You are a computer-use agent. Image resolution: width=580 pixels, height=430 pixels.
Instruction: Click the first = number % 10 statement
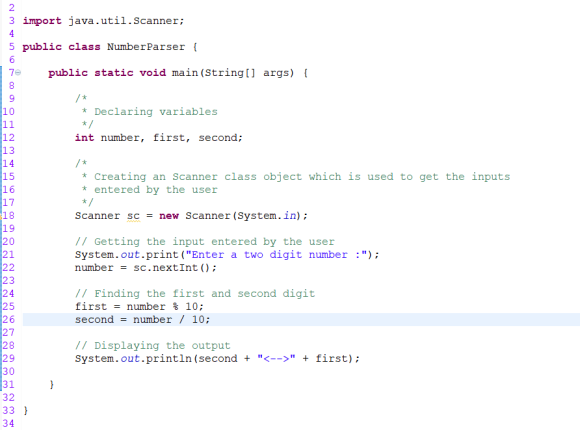[x=139, y=307]
